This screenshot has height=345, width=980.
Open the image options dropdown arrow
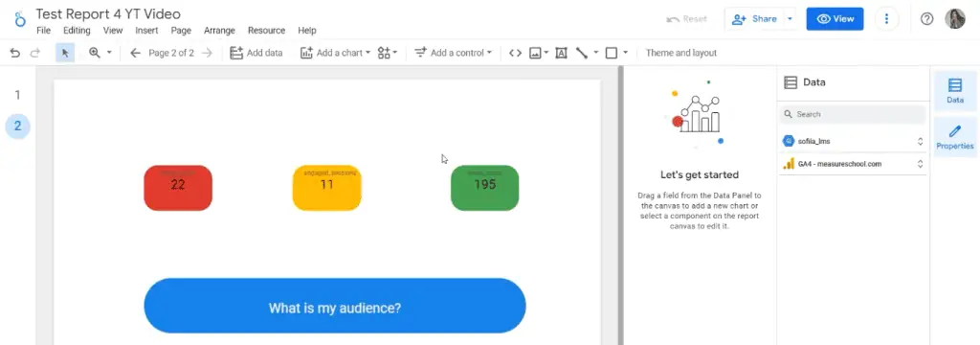pos(546,54)
